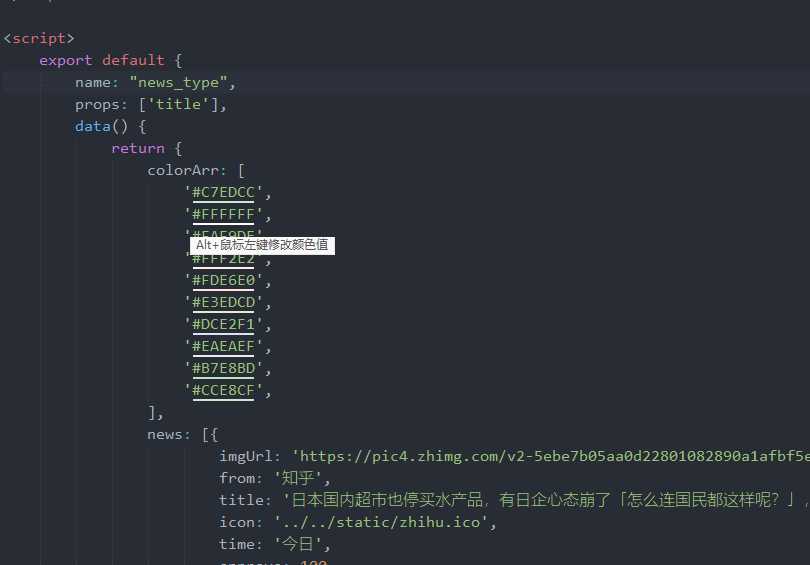Select the #FFFFFF color code

[x=227, y=214]
